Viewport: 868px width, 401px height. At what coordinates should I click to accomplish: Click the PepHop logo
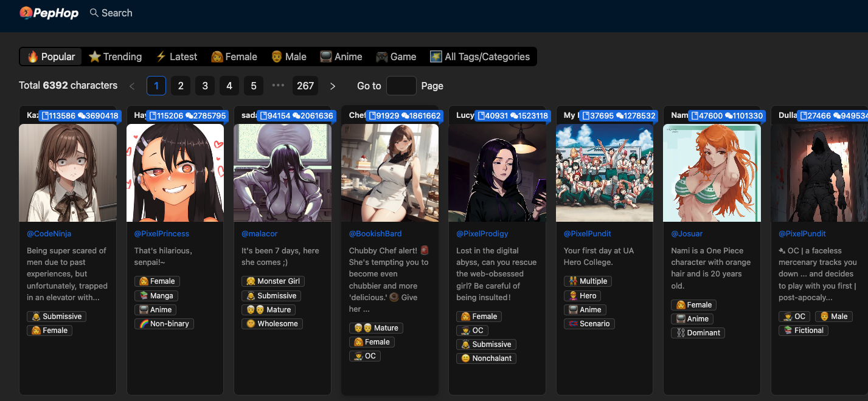click(x=49, y=13)
